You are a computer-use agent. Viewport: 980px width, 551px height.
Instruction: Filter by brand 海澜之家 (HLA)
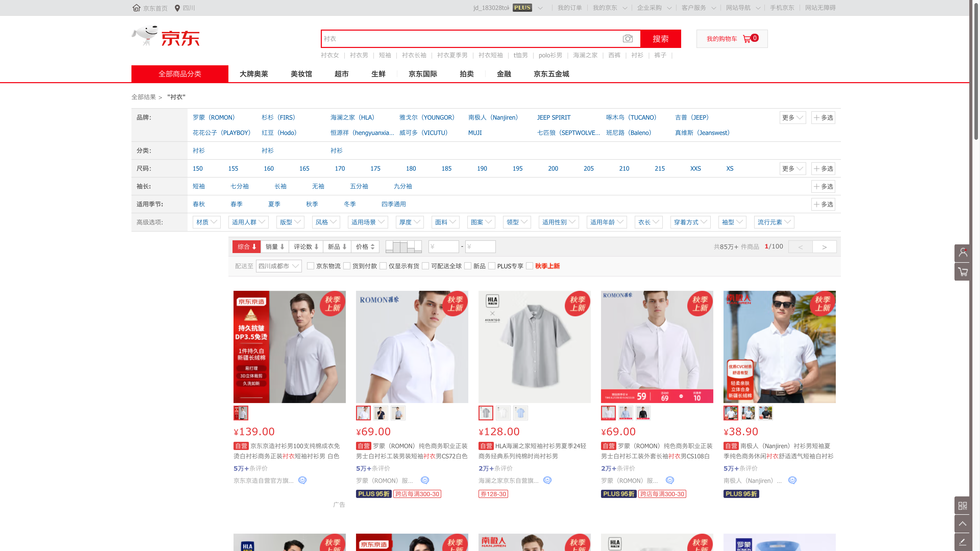coord(353,118)
